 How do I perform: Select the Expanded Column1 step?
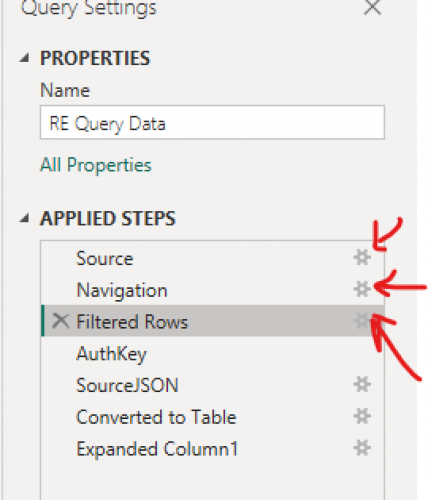[x=212, y=448]
